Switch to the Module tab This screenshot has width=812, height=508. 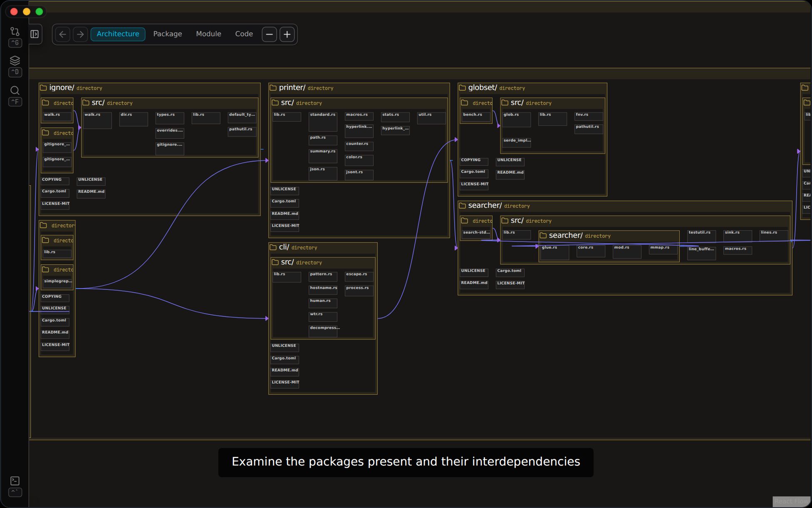[209, 34]
